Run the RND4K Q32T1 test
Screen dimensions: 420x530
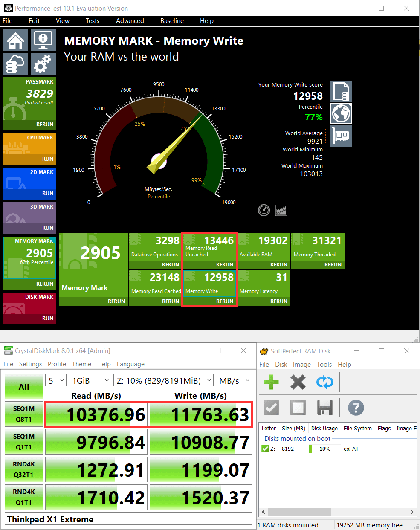point(24,469)
